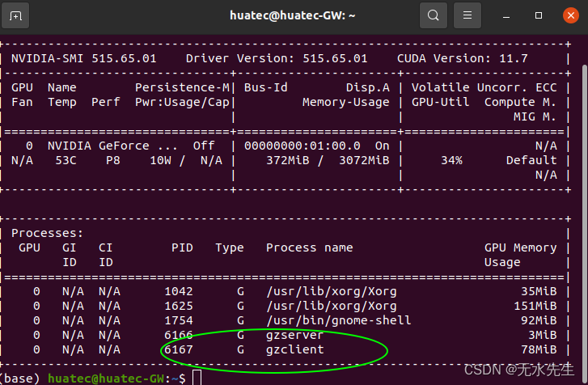Click the GPU Memory column header
Screen dimensions: 588x385
point(521,247)
